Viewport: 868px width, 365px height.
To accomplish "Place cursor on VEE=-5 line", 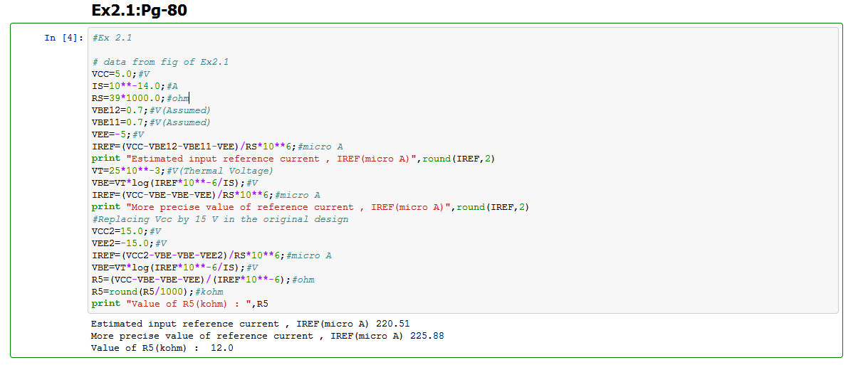I will (x=117, y=134).
